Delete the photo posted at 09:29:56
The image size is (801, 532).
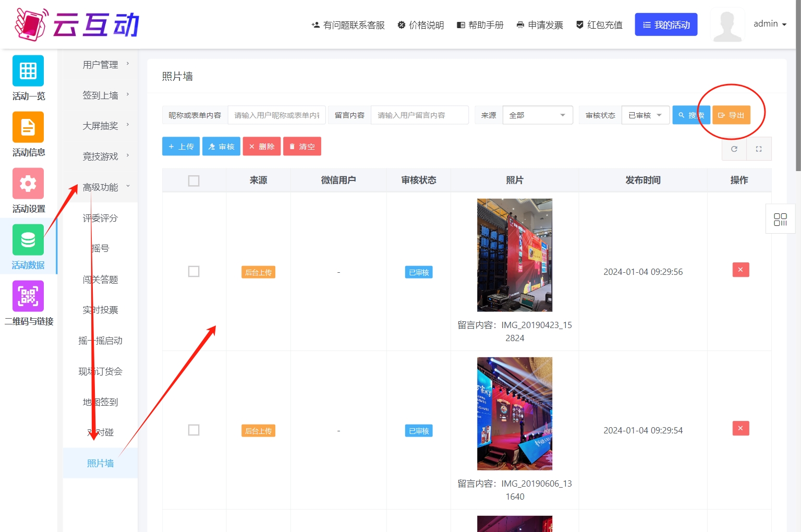click(741, 270)
